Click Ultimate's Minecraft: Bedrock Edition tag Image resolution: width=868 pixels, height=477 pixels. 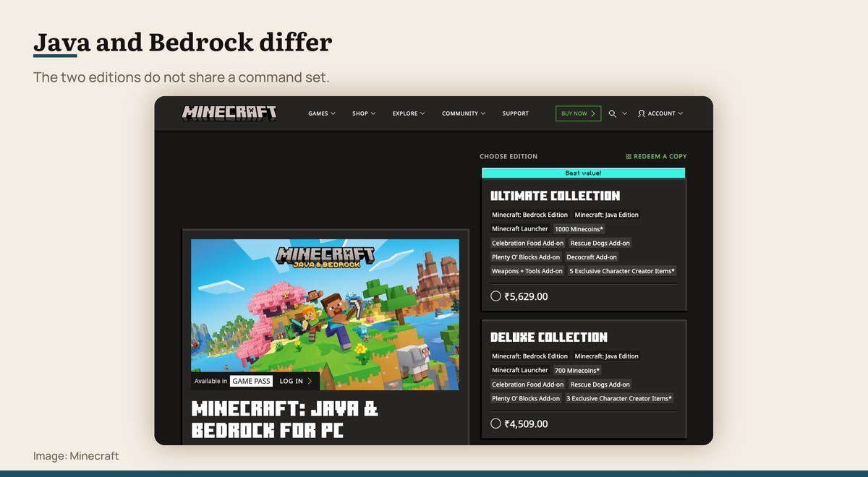tap(530, 215)
